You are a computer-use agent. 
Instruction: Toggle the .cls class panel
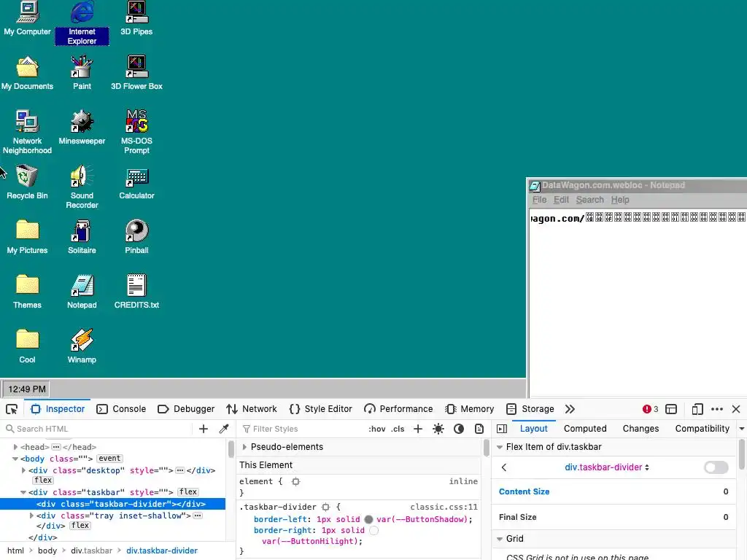(x=398, y=429)
